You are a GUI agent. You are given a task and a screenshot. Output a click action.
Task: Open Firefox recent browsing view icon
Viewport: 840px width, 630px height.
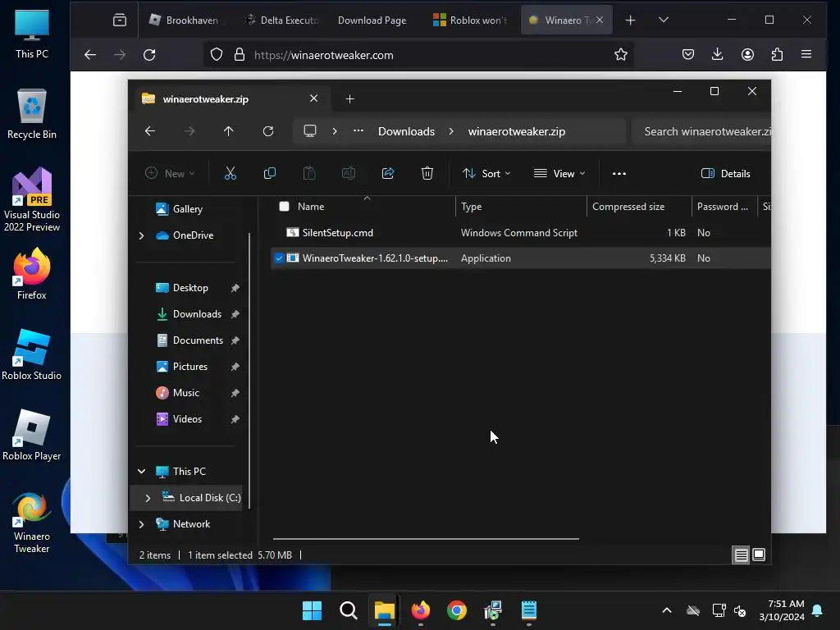120,21
